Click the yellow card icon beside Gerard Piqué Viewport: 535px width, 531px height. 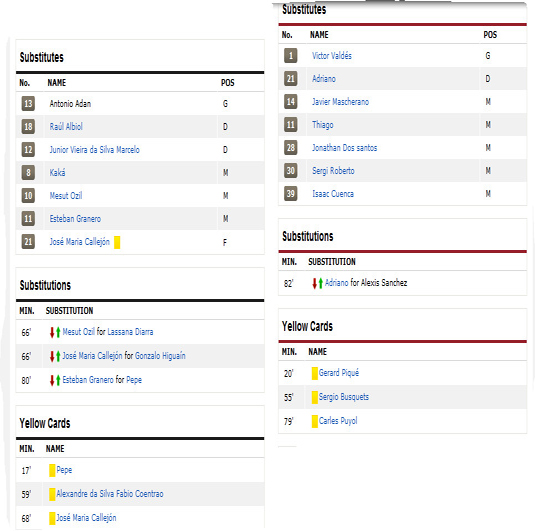click(x=315, y=373)
